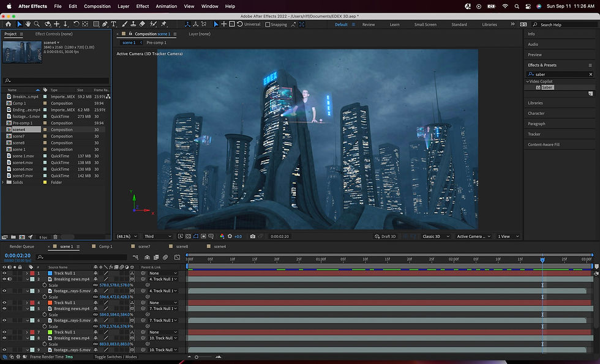This screenshot has width=600, height=364.
Task: Click the Toggle Switches / Modes button
Action: [116, 357]
